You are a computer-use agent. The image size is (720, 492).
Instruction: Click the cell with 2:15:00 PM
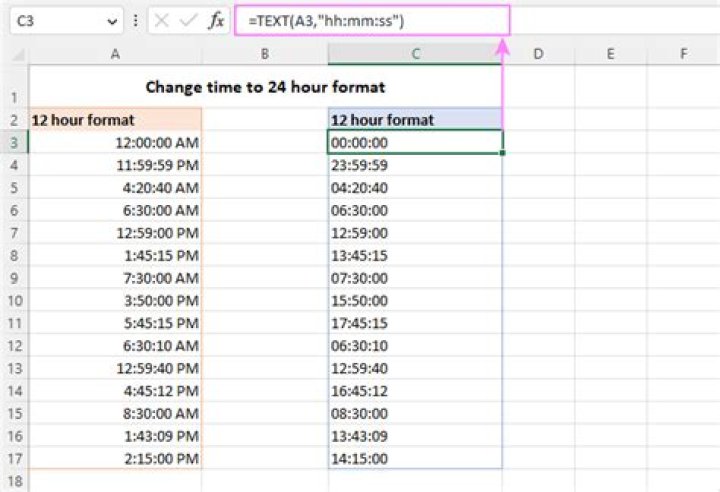[115, 458]
